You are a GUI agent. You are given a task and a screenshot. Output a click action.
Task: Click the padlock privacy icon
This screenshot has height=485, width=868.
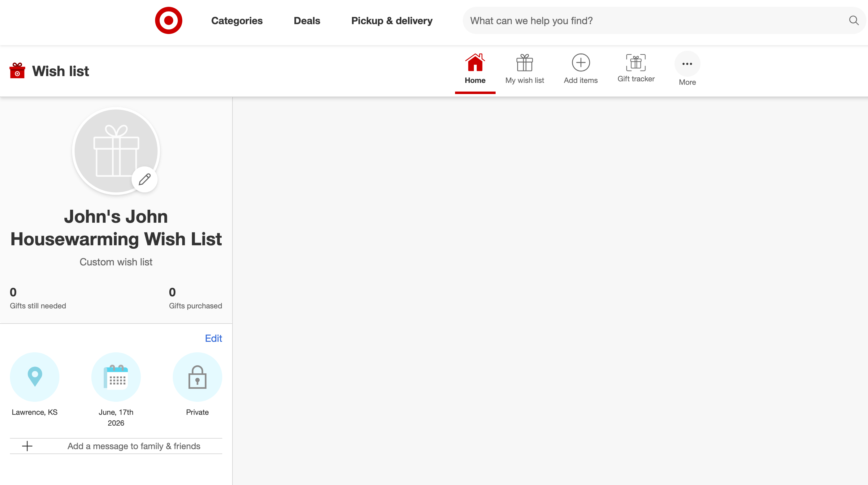pyautogui.click(x=197, y=377)
